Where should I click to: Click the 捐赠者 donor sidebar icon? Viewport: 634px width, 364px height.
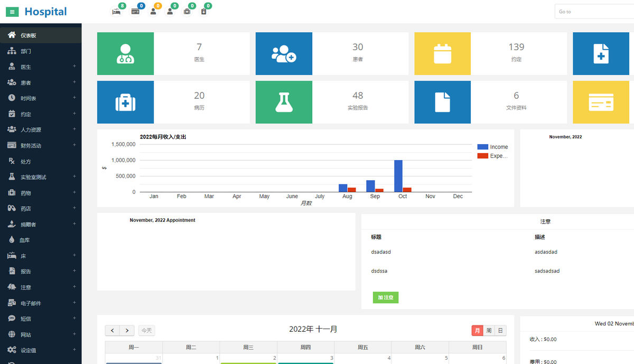click(12, 224)
